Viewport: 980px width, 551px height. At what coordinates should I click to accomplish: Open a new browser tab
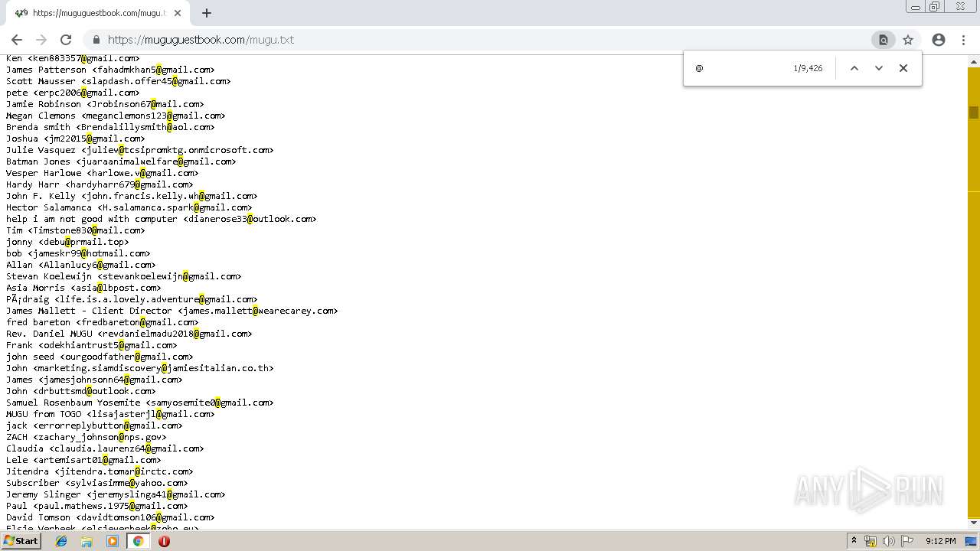click(206, 13)
